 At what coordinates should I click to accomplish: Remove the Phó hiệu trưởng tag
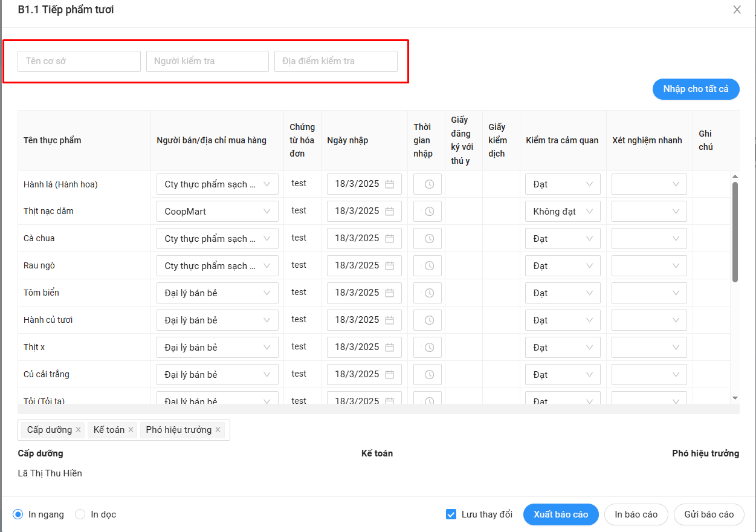[218, 430]
